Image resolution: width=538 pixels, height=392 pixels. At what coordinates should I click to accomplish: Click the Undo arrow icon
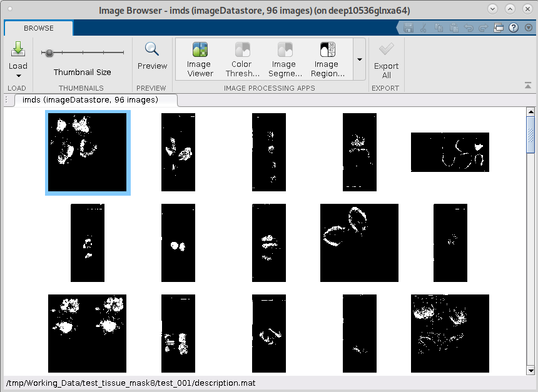[x=469, y=28]
